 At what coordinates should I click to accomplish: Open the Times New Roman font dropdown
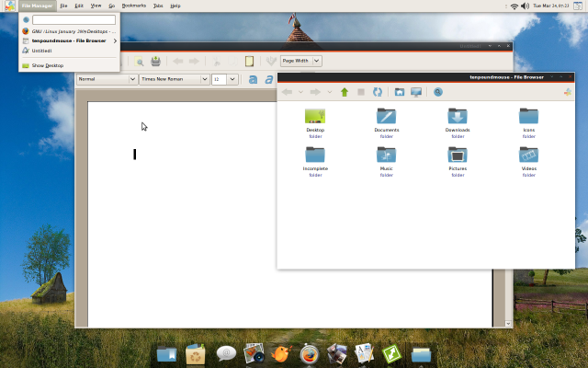175,79
